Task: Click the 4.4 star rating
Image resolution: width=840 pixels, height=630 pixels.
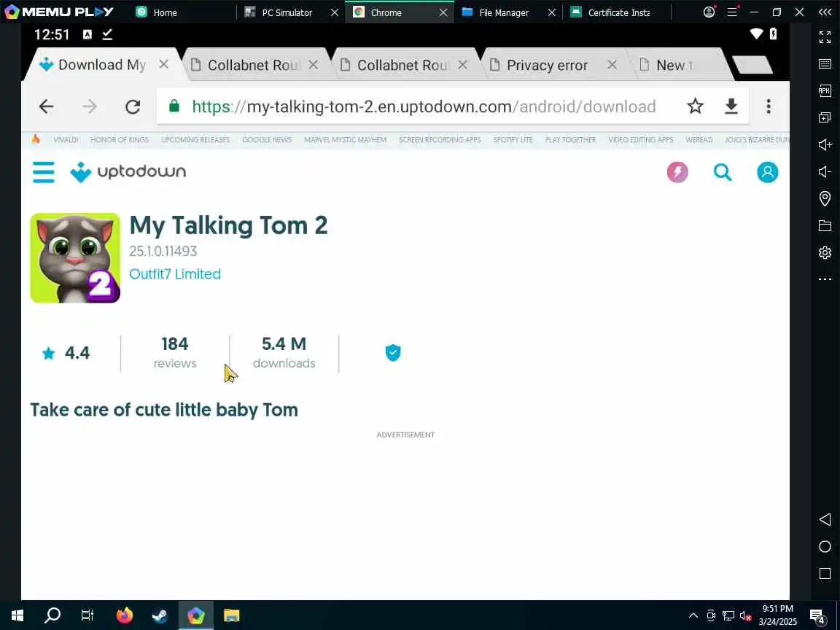Action: click(x=66, y=353)
